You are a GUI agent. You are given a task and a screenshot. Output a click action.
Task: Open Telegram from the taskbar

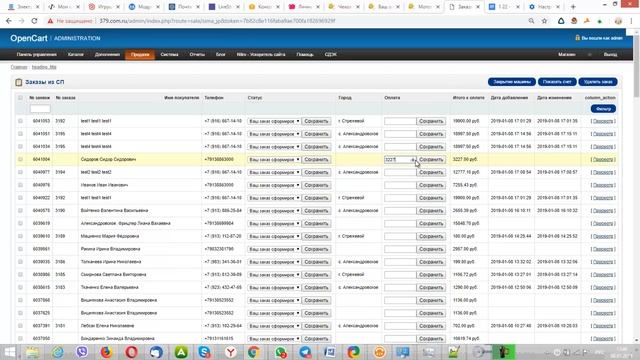pyautogui.click(x=305, y=352)
